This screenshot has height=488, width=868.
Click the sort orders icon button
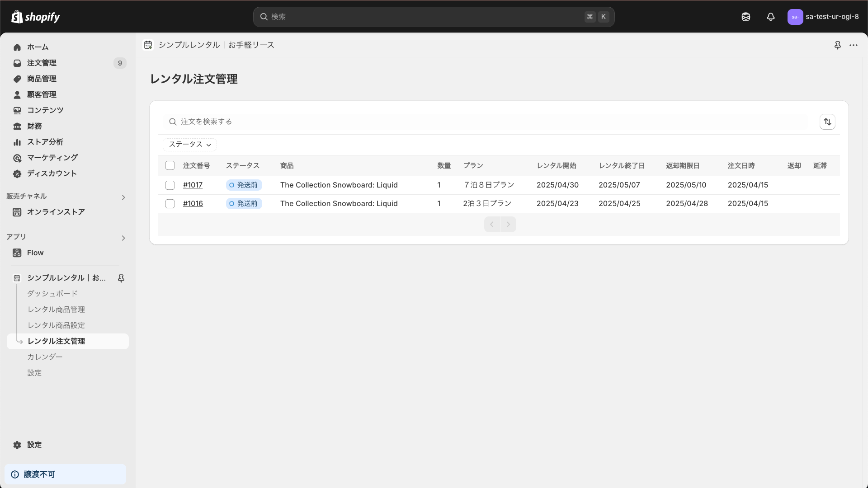click(x=827, y=122)
